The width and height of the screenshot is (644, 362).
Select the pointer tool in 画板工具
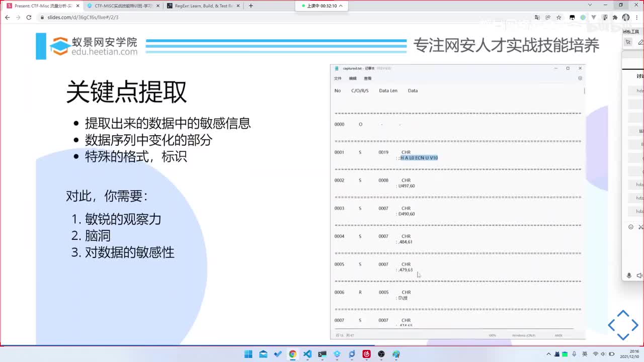point(628,42)
